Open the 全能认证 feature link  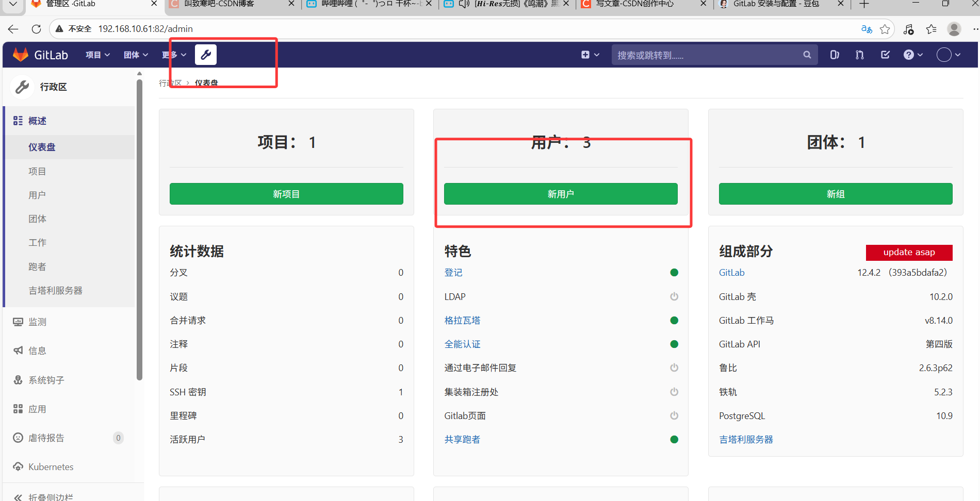coord(462,344)
